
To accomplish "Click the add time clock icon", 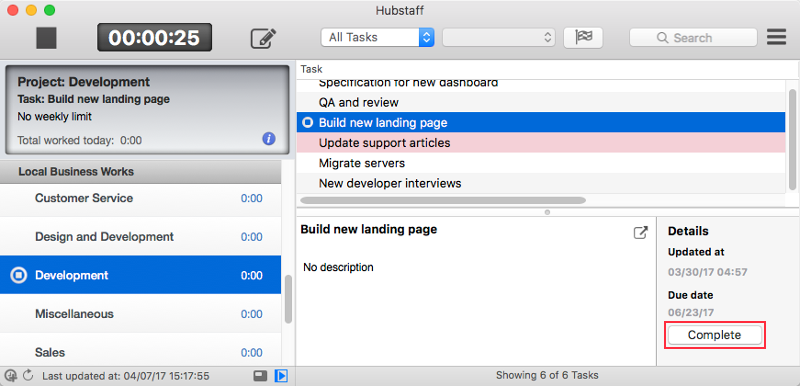I will [x=10, y=376].
